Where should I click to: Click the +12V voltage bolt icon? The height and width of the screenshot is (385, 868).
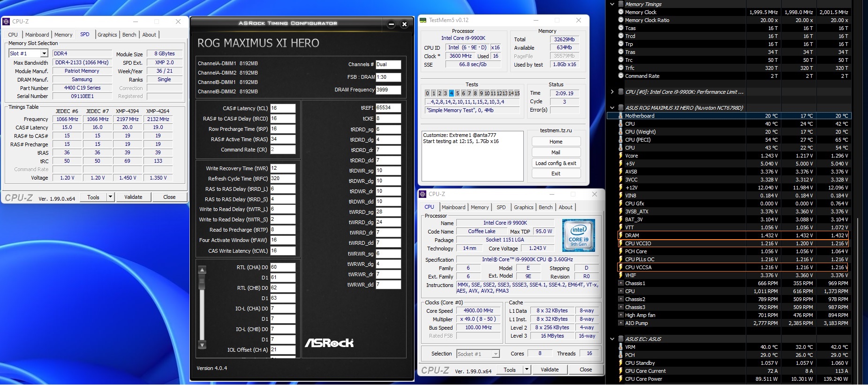tap(621, 188)
